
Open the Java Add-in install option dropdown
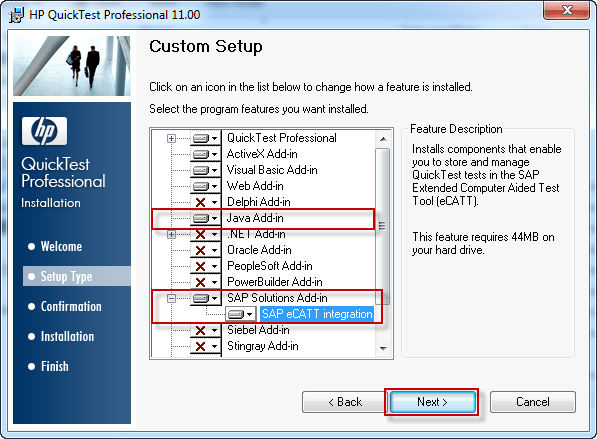click(x=215, y=219)
